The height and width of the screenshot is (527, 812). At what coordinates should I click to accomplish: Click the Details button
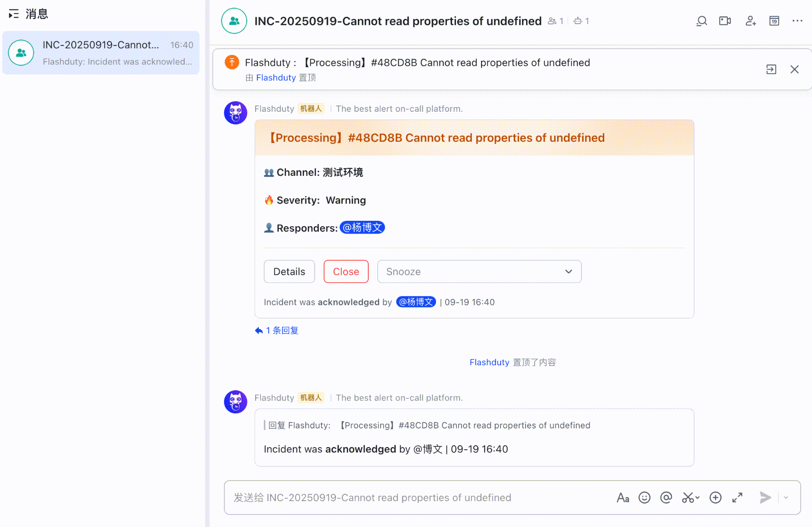(x=289, y=272)
